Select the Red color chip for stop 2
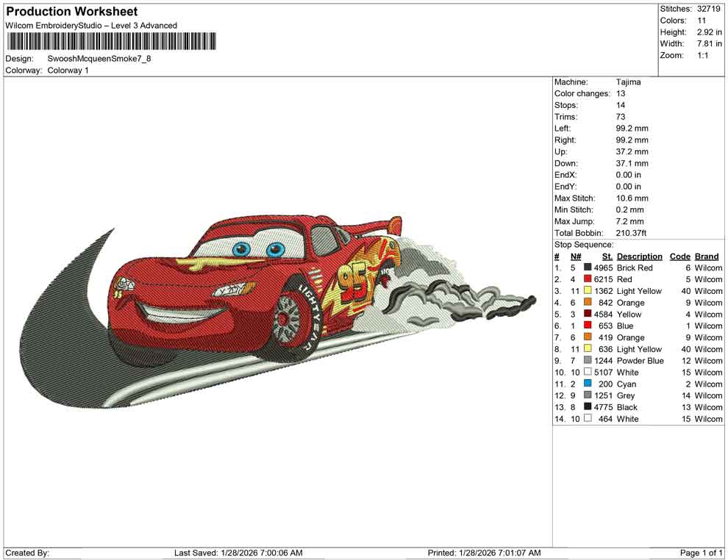 [588, 279]
